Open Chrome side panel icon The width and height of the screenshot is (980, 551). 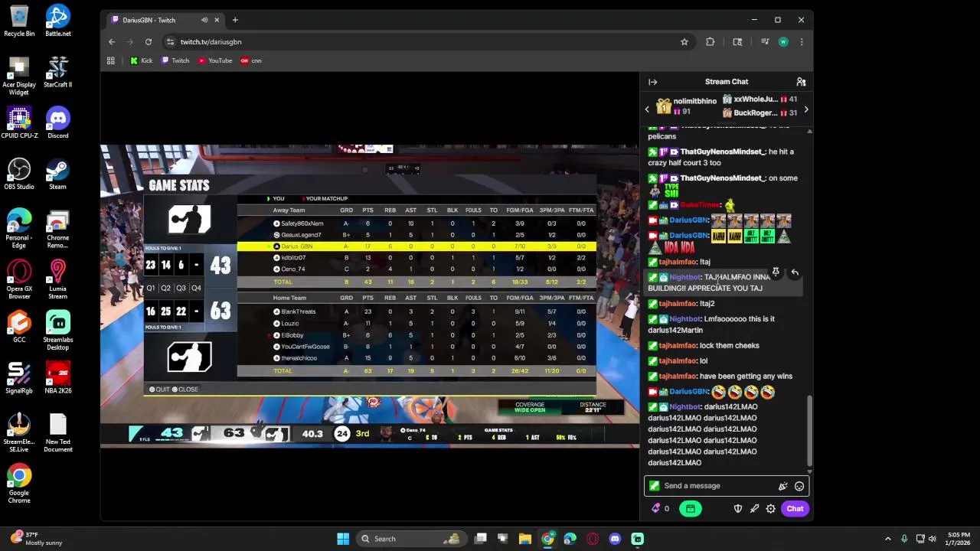[737, 42]
